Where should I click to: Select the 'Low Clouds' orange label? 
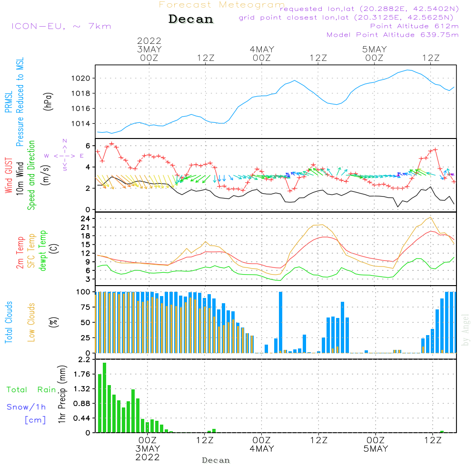point(31,322)
